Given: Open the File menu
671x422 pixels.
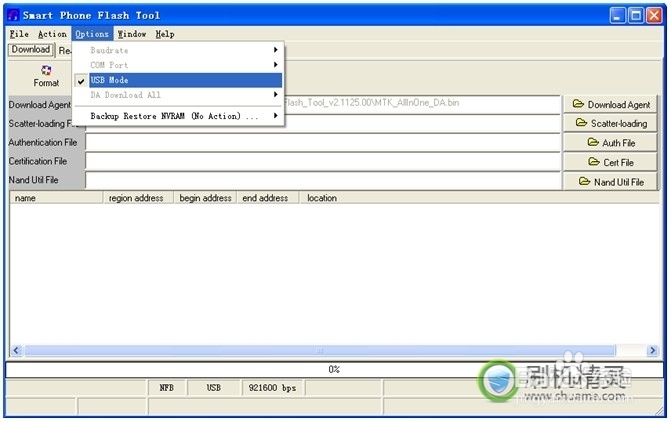Looking at the screenshot, I should click(x=19, y=34).
